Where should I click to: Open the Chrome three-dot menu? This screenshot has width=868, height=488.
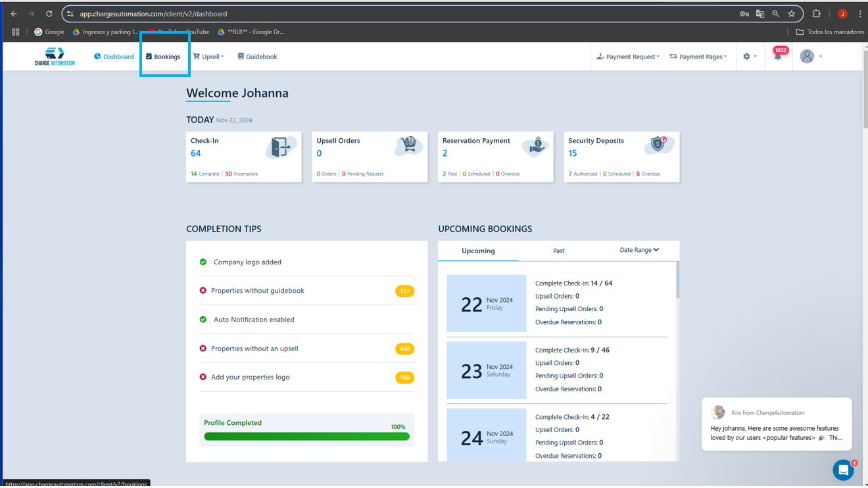pyautogui.click(x=860, y=14)
